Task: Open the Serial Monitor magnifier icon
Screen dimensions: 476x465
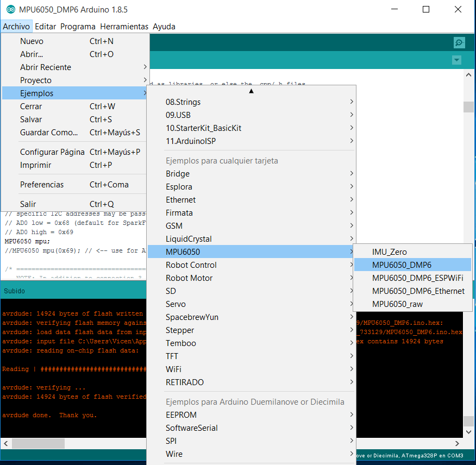Action: pyautogui.click(x=459, y=43)
